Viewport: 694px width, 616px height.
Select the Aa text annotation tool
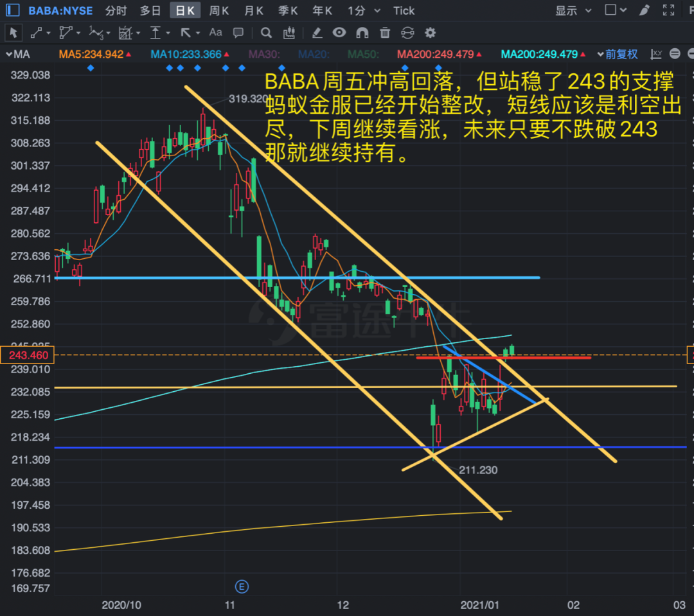click(215, 32)
